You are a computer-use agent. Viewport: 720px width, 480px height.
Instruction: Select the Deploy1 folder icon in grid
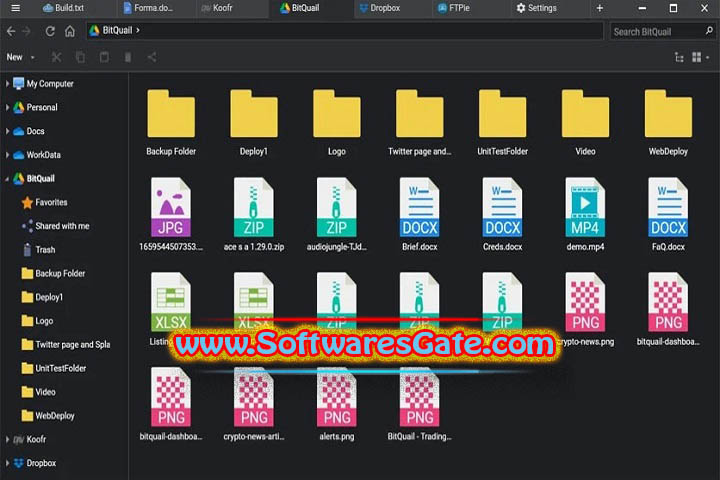[254, 114]
